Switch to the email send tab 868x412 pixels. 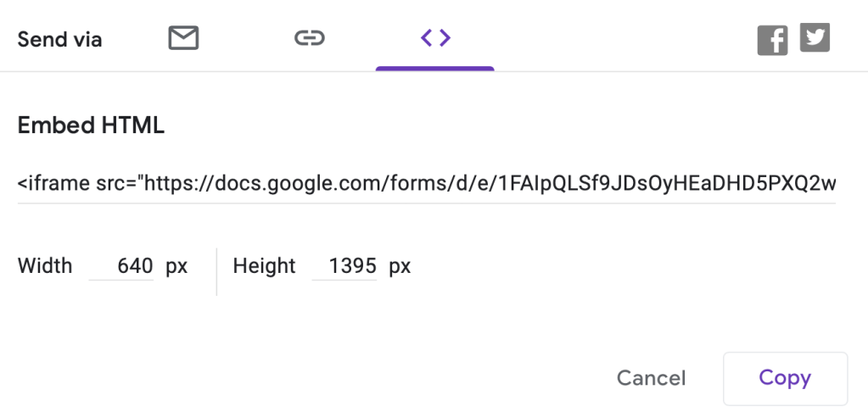[x=183, y=39]
